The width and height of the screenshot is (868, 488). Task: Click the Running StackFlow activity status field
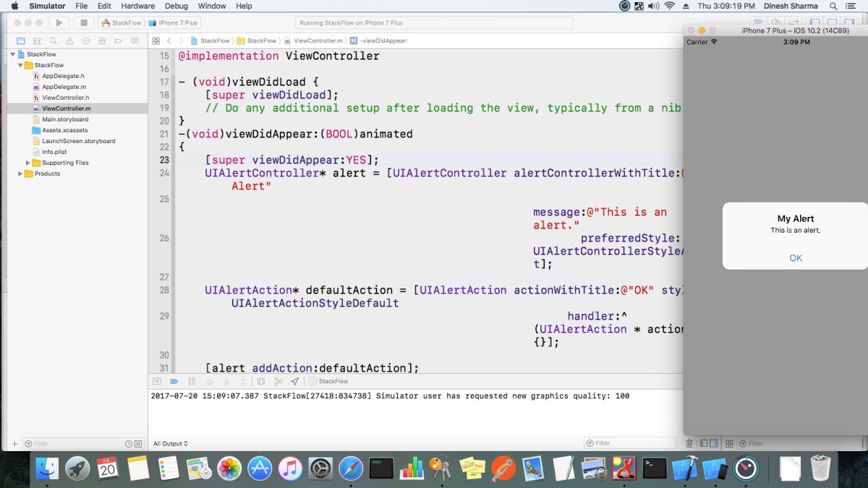point(434,23)
